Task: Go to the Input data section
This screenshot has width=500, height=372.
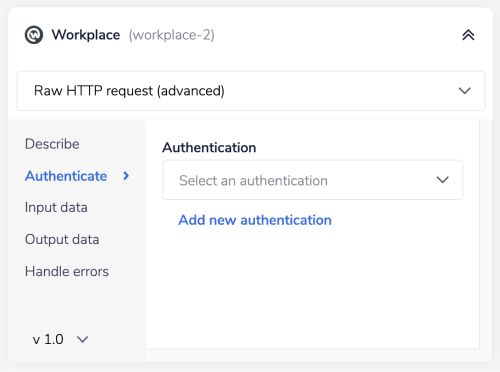Action: pyautogui.click(x=56, y=207)
